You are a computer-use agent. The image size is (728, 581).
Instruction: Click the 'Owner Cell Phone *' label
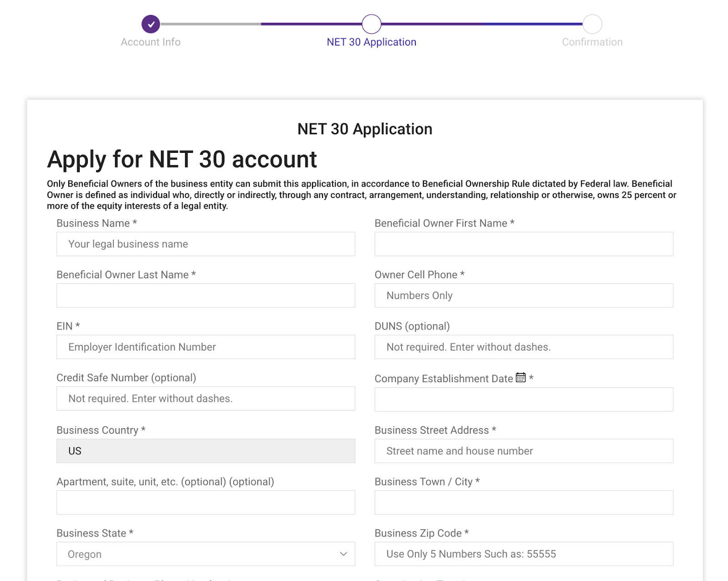(x=420, y=274)
